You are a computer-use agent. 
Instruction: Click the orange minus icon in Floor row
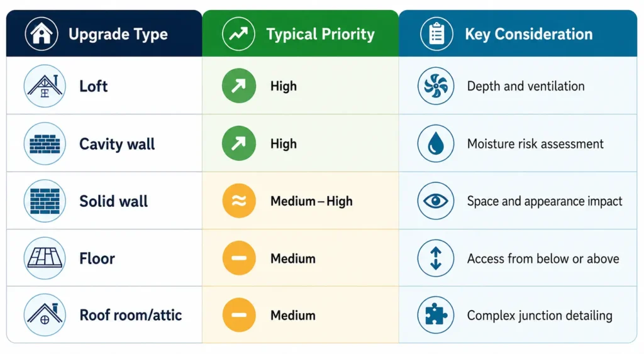[238, 258]
